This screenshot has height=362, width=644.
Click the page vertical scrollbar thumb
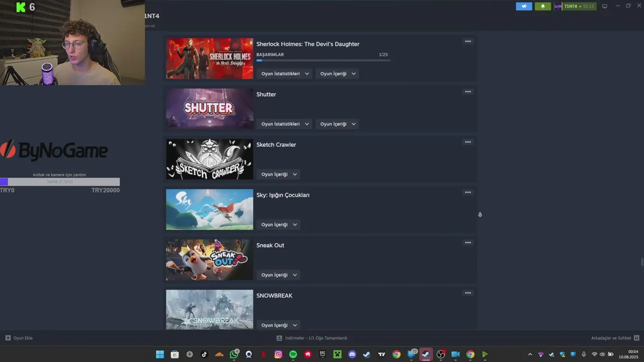click(641, 263)
